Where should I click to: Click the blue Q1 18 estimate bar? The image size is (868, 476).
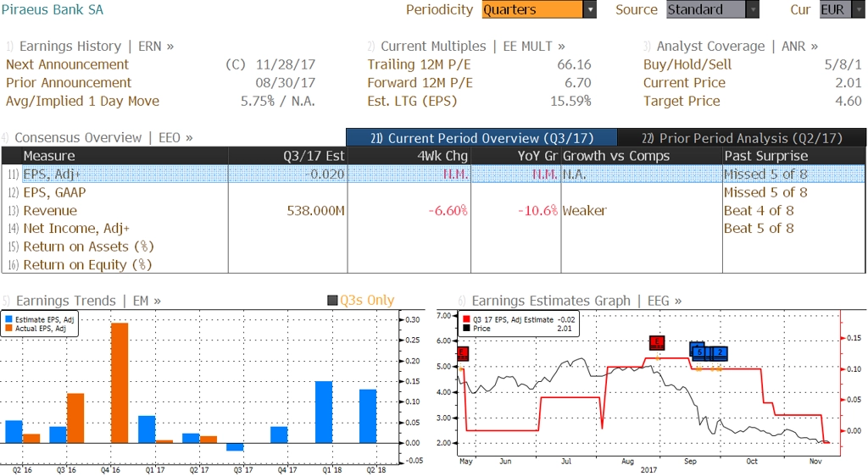click(x=324, y=412)
